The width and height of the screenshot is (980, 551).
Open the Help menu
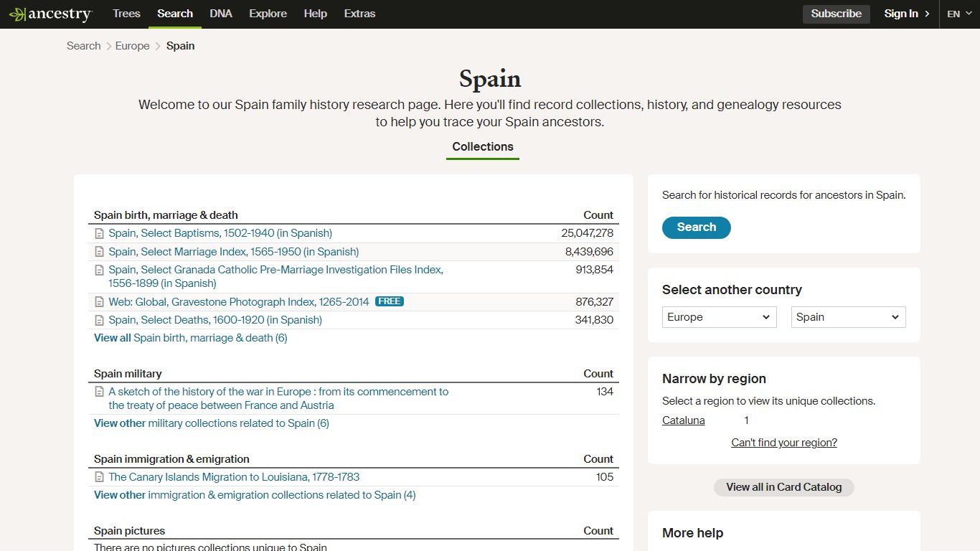click(x=315, y=14)
